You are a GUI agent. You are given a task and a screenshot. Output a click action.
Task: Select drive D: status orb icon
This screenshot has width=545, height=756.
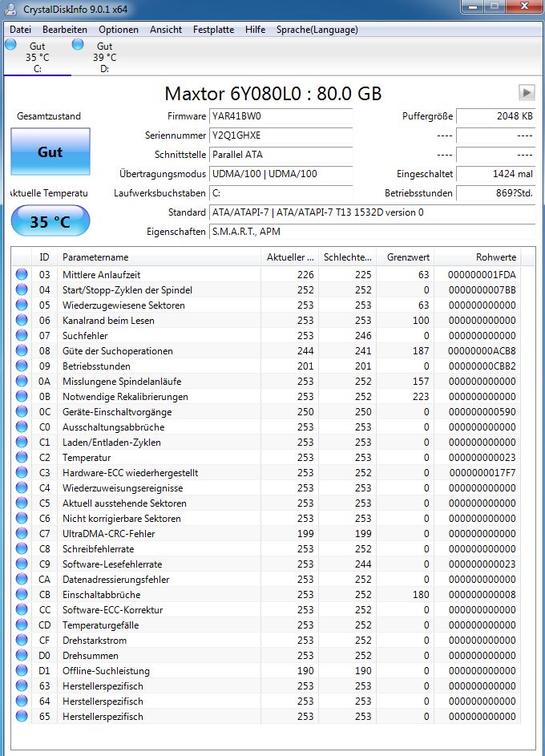(x=78, y=46)
